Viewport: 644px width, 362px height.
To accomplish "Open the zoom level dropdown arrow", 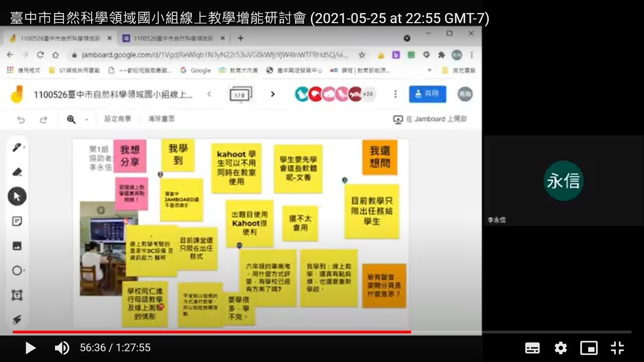I will click(x=87, y=120).
